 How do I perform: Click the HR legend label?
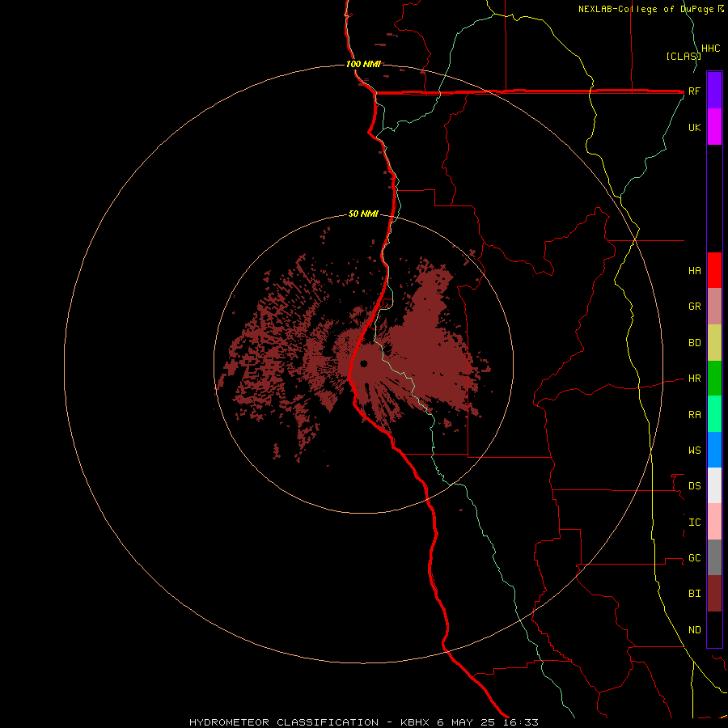tap(694, 379)
